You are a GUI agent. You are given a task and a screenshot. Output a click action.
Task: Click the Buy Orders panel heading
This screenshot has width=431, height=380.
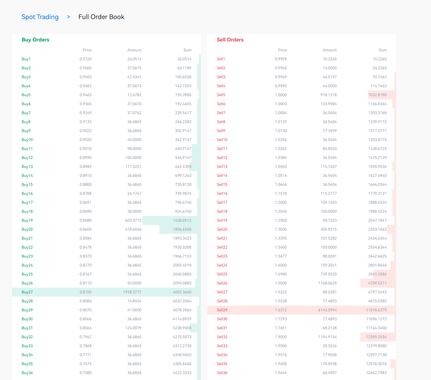tap(35, 40)
